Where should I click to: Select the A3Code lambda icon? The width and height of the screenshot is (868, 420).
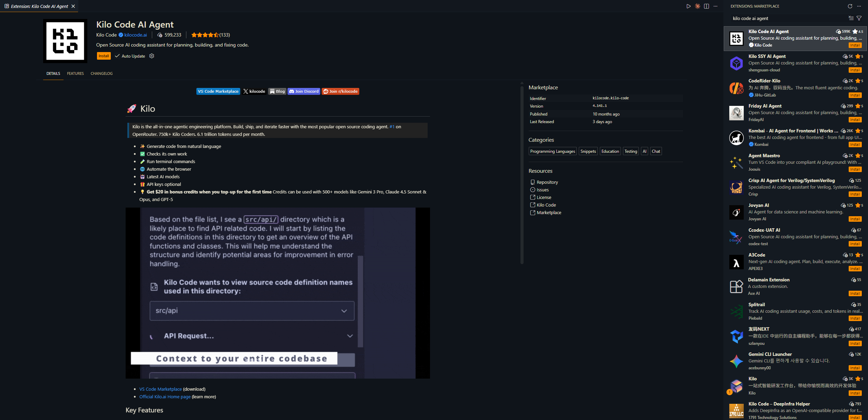coord(736,262)
